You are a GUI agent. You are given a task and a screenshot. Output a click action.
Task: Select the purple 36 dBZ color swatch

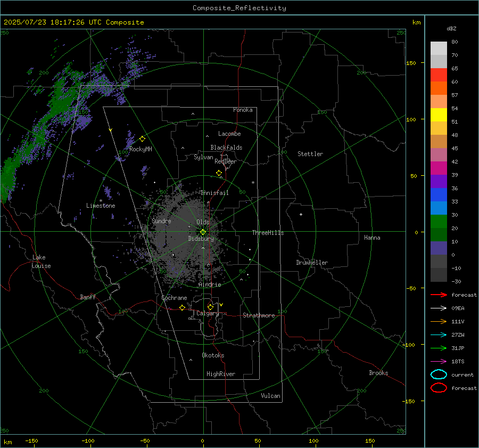click(439, 181)
